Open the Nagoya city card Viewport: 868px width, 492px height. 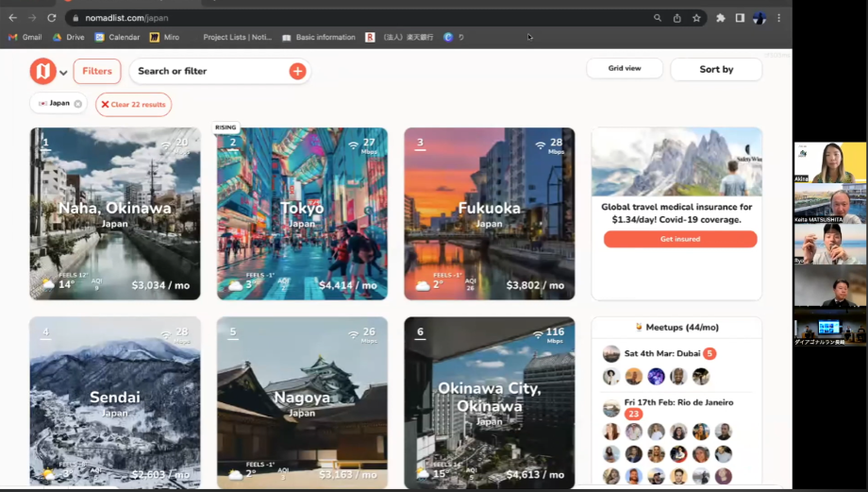click(302, 403)
